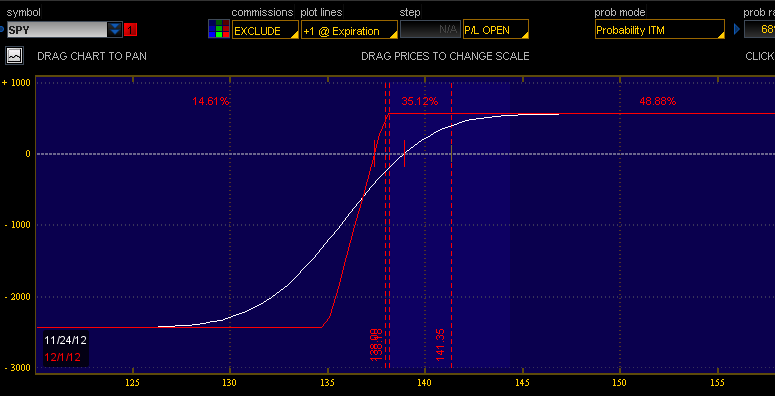Image resolution: width=775 pixels, height=396 pixels.
Task: Click the chart image icon next to DRAG CHART TO PAN
Action: click(15, 56)
